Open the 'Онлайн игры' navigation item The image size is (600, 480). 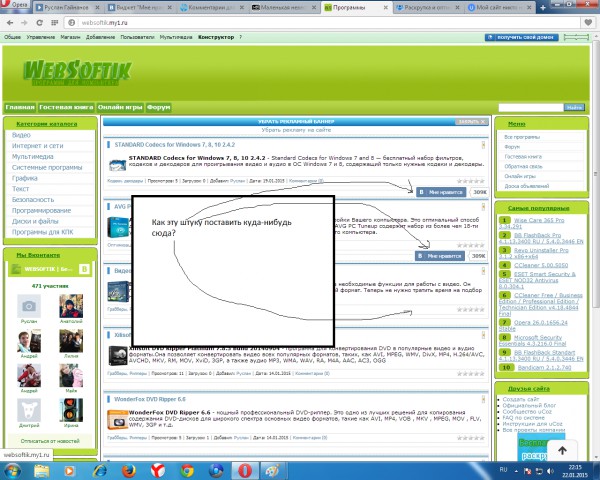pos(120,107)
